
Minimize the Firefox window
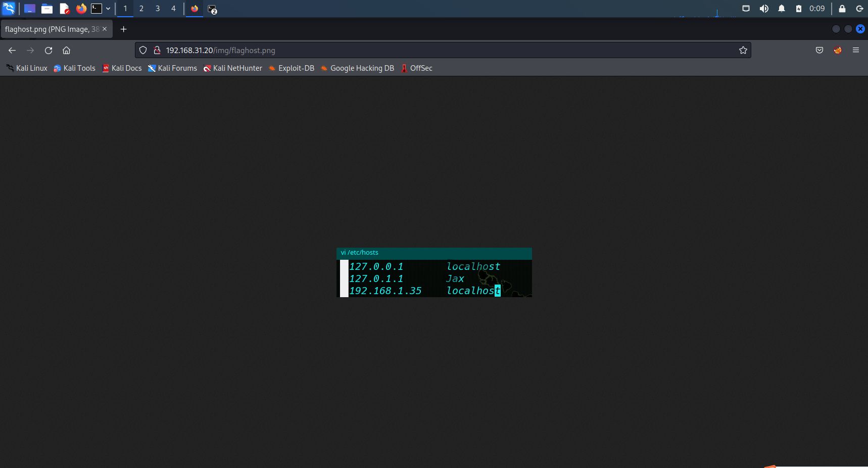(836, 29)
